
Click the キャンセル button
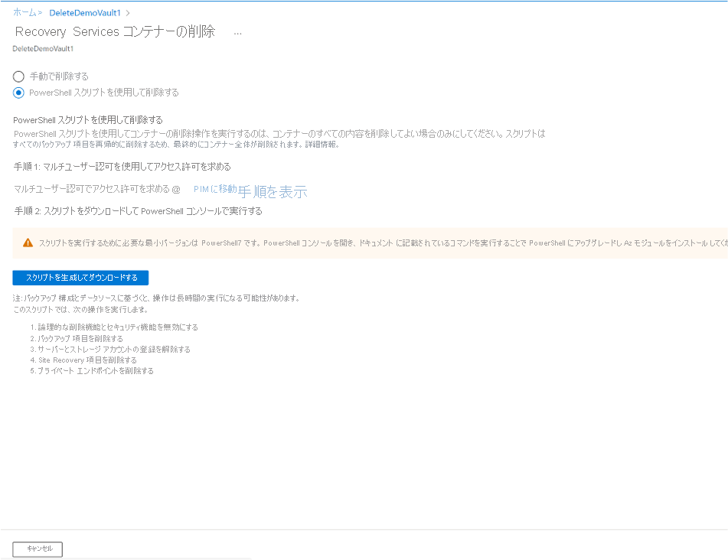coord(37,549)
